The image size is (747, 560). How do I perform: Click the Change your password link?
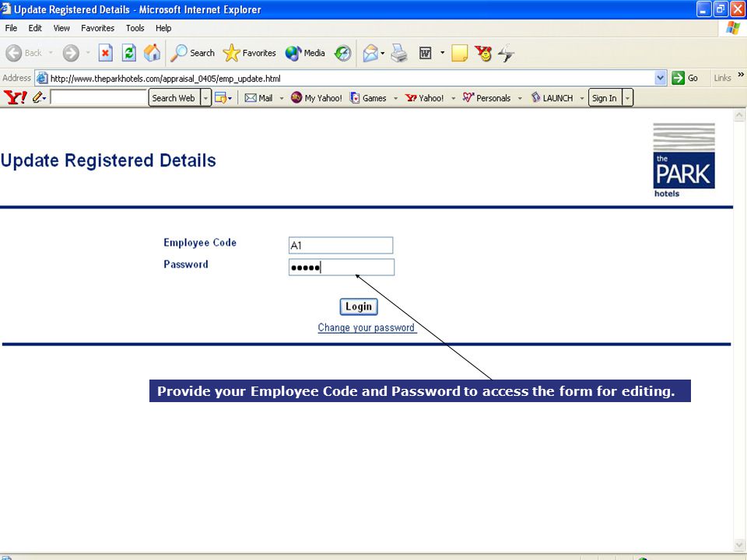(x=366, y=327)
